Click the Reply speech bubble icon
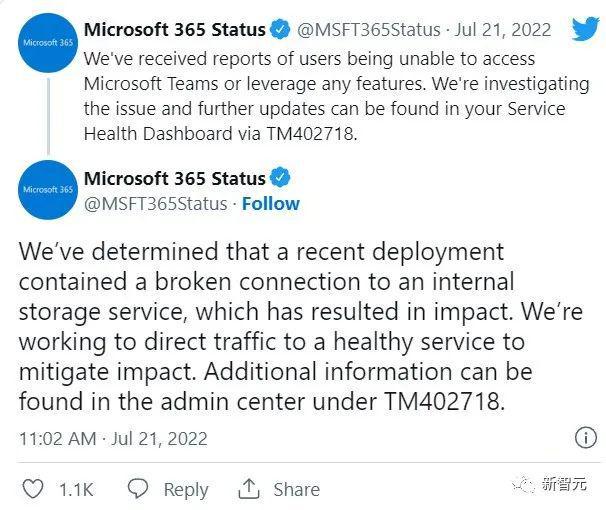The width and height of the screenshot is (606, 510). tap(140, 489)
